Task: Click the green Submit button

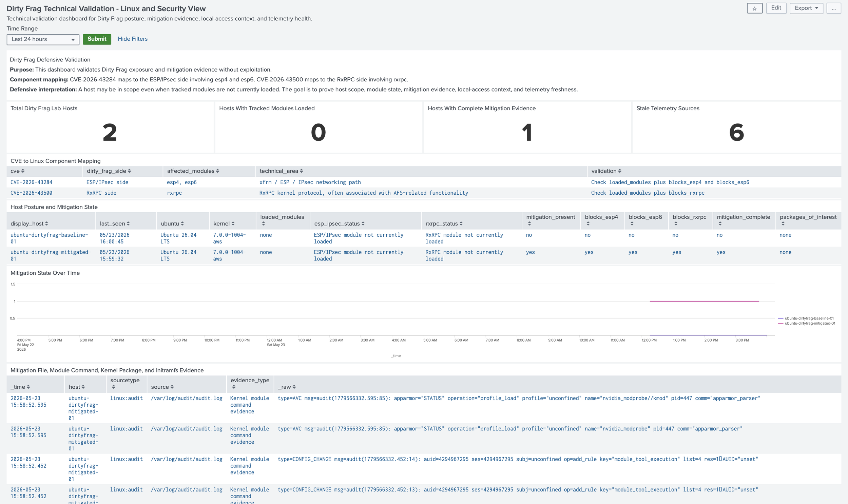Action: click(97, 39)
